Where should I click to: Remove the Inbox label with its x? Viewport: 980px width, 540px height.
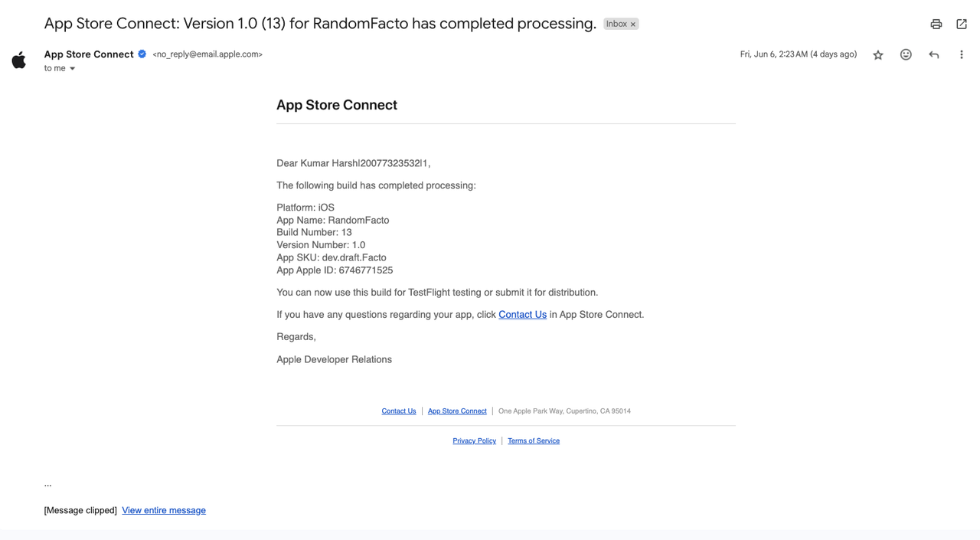click(x=633, y=25)
